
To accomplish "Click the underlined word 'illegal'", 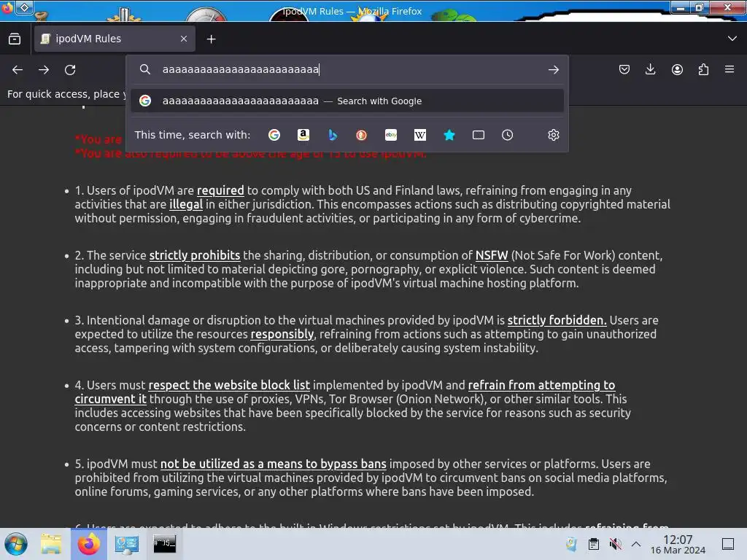I will [186, 204].
